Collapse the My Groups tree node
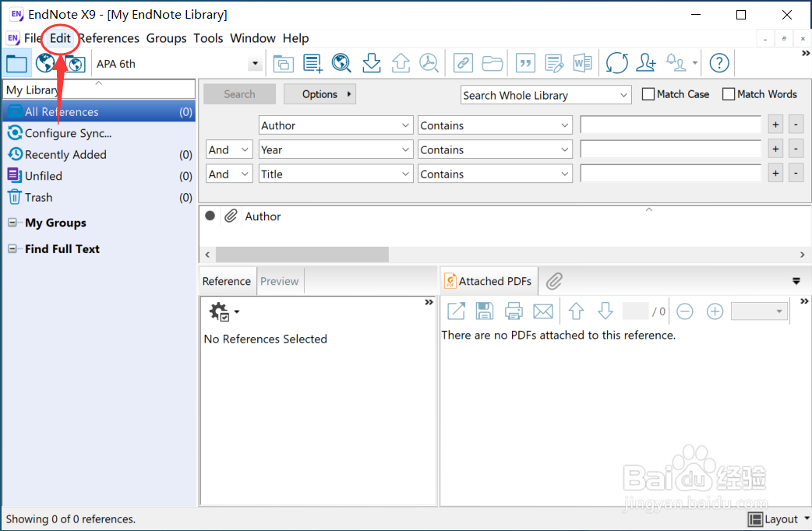The image size is (812, 531). pyautogui.click(x=12, y=223)
